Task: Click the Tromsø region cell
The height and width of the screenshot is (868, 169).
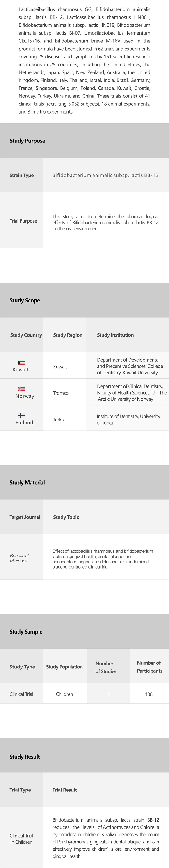Action: 61,393
